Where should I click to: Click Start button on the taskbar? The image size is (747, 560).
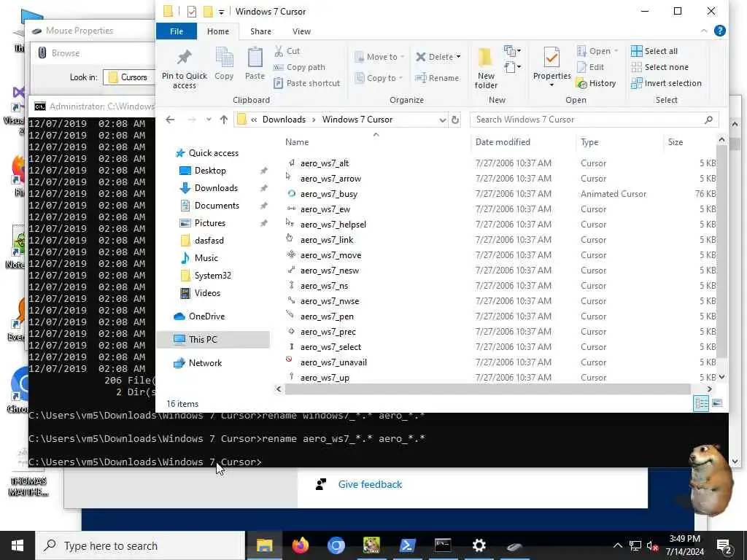pos(18,545)
